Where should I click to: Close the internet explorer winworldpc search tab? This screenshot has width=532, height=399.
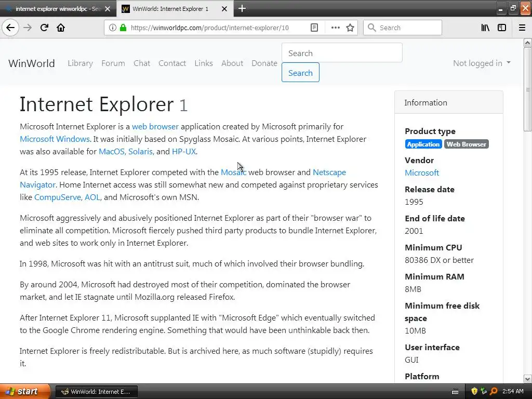pyautogui.click(x=108, y=9)
